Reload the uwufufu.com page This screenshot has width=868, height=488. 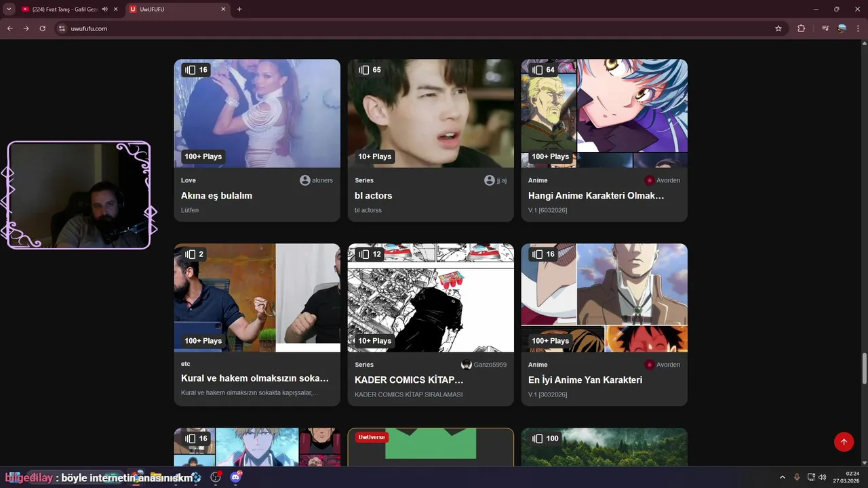click(x=42, y=28)
